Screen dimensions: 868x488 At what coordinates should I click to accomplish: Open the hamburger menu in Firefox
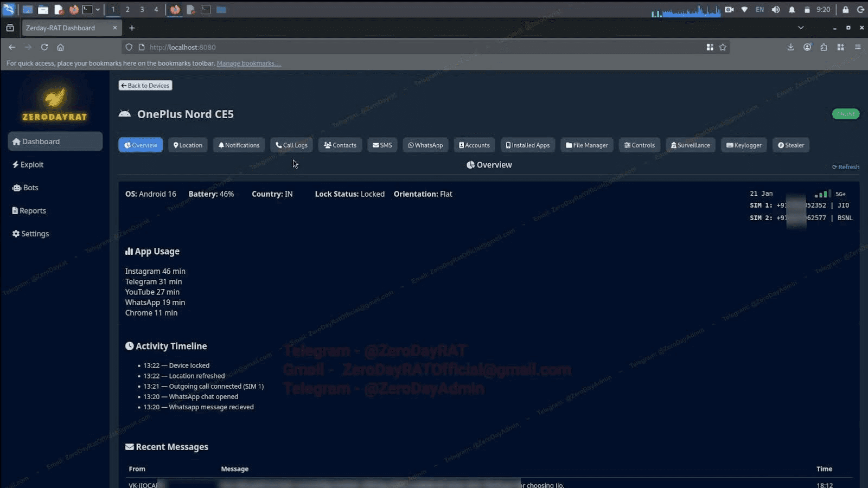(x=859, y=47)
